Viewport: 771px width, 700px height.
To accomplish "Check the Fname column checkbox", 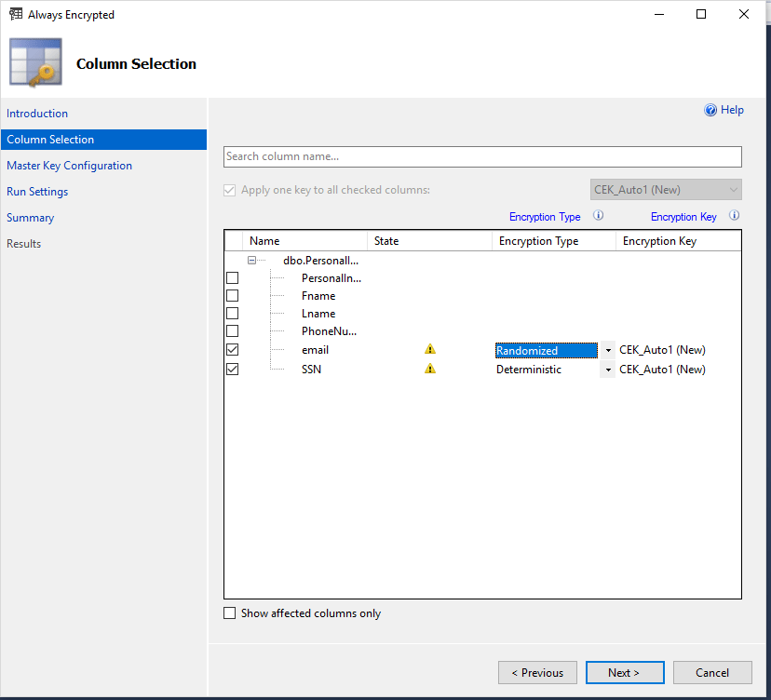I will pyautogui.click(x=233, y=296).
